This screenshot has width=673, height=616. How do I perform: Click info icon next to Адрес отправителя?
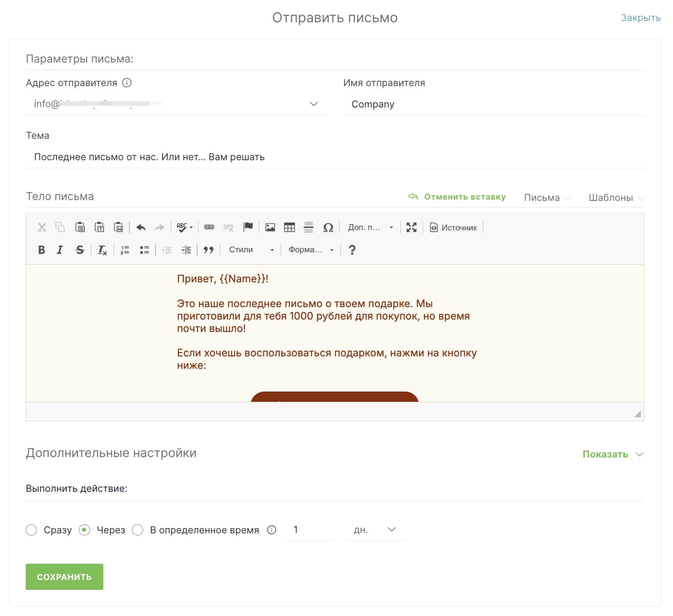click(x=127, y=83)
